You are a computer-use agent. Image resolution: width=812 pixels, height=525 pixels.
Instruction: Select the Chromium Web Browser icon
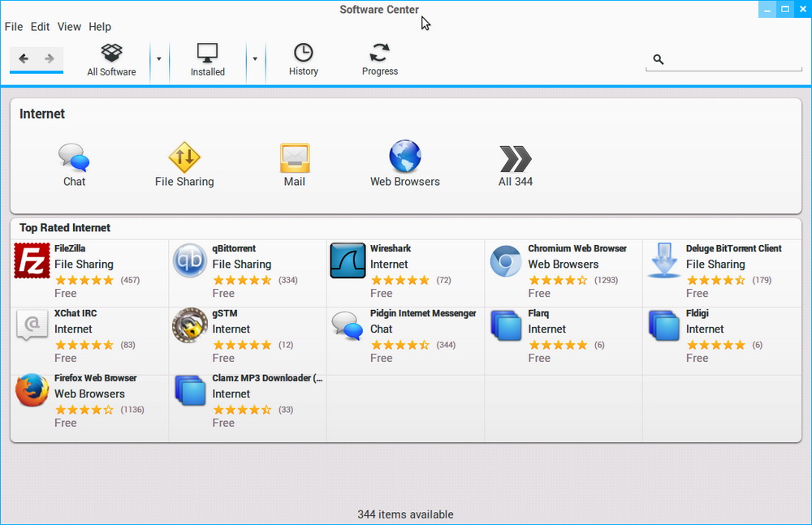tap(506, 261)
